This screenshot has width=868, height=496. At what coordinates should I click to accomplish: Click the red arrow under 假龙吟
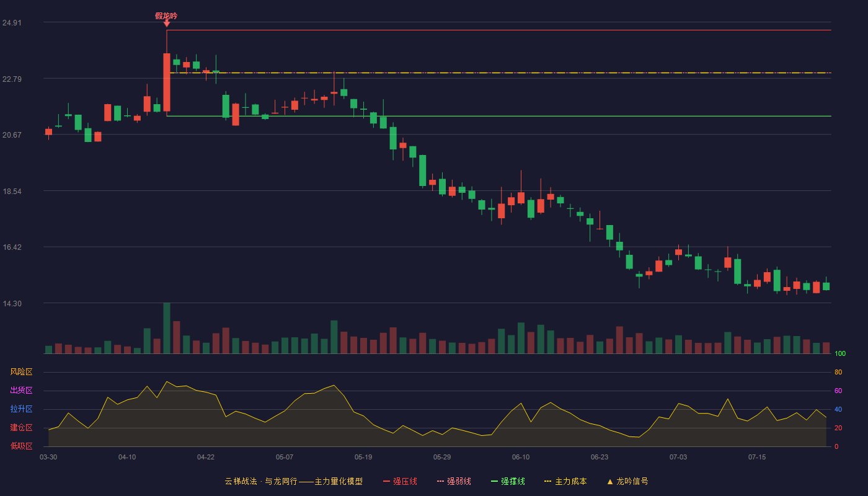(167, 24)
